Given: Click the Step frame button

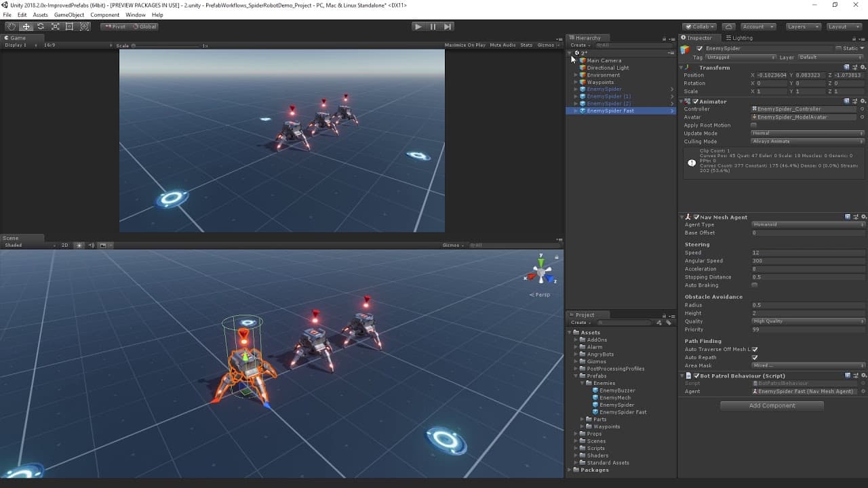Looking at the screenshot, I should 448,26.
